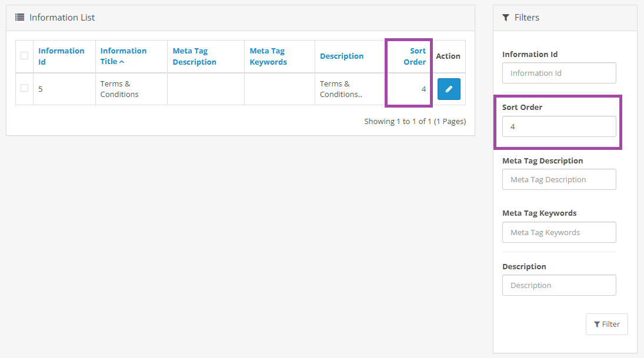
Task: Select the Meta Tag Description filter input
Action: tap(559, 179)
